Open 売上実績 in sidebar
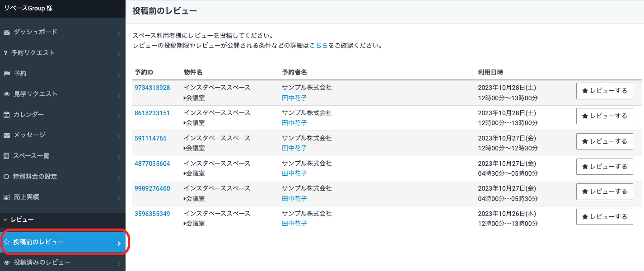The height and width of the screenshot is (271, 644). click(63, 197)
